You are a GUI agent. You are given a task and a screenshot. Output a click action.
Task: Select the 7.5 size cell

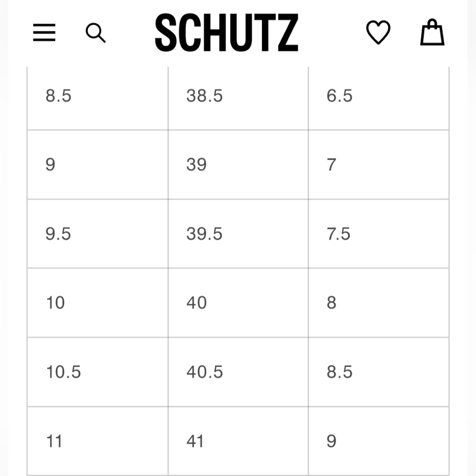click(x=379, y=234)
